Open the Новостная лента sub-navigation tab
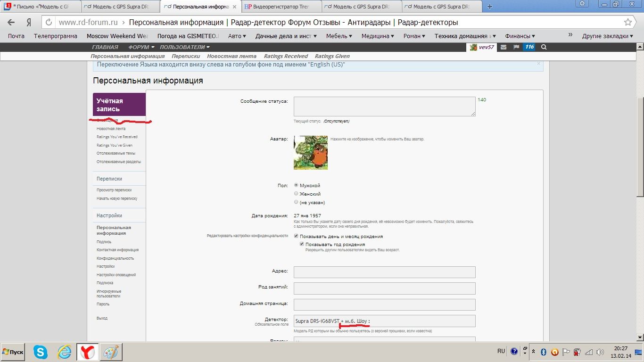Image resolution: width=644 pixels, height=362 pixels. click(x=232, y=56)
